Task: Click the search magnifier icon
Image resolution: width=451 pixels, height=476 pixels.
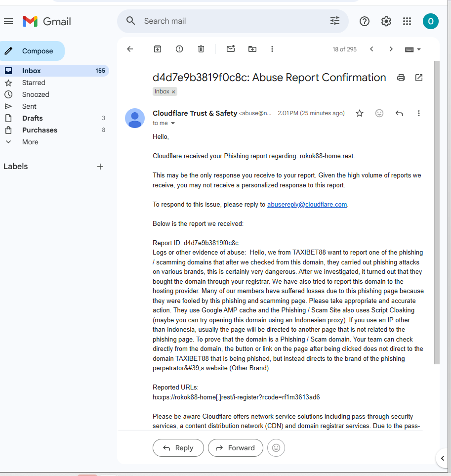Action: (131, 21)
